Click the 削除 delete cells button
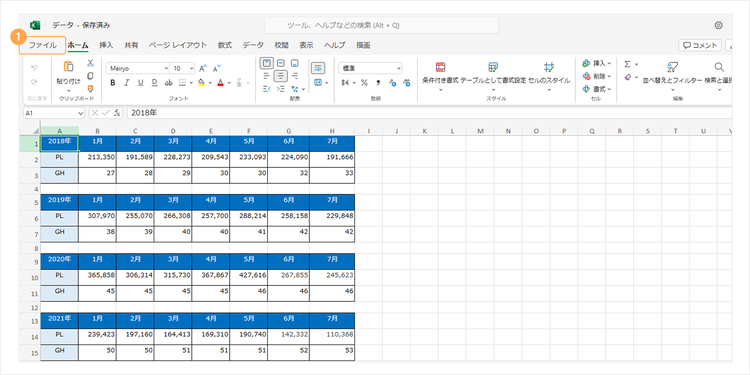Screen dimensions: 750x375 [x=597, y=76]
